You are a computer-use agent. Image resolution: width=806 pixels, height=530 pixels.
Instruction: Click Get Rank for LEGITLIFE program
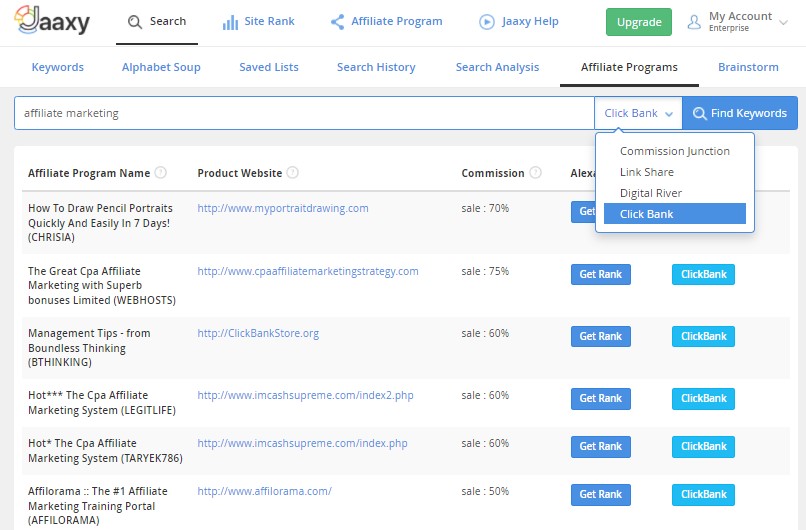(601, 399)
